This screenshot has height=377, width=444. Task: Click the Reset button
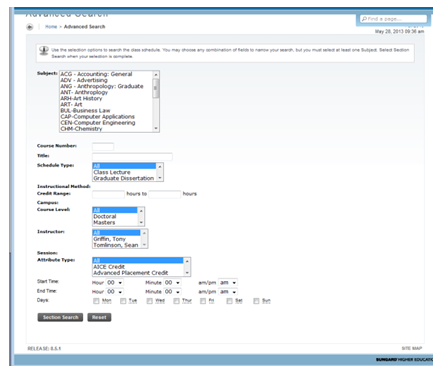99,317
